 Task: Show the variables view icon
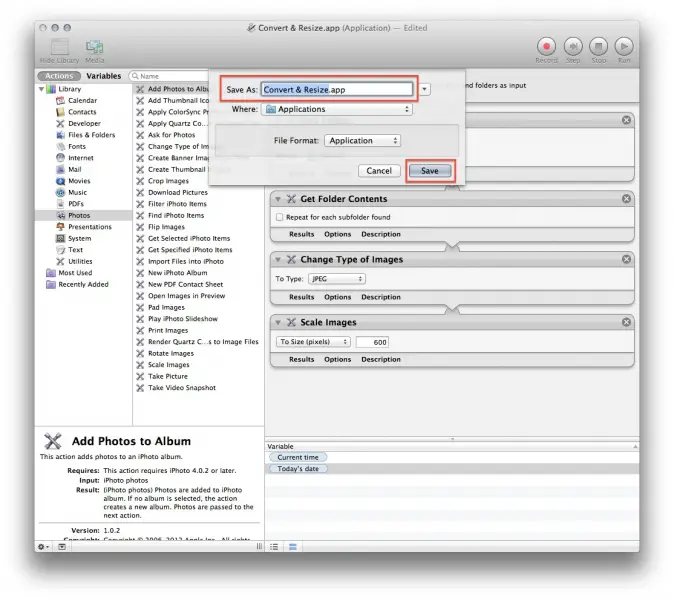293,547
